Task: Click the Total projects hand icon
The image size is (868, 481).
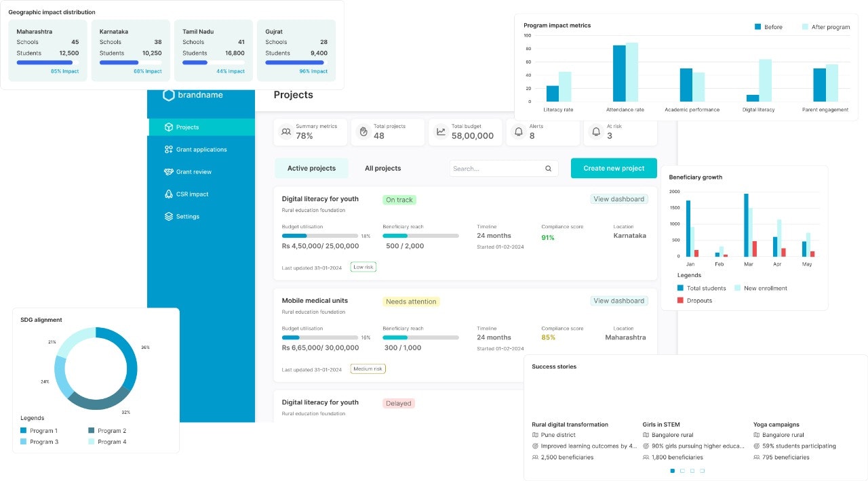Action: 363,131
